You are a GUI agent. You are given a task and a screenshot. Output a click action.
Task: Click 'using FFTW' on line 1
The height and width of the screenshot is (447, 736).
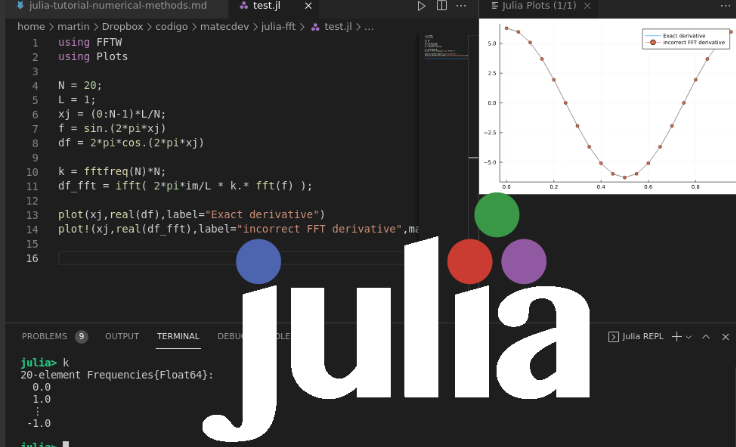[x=90, y=42]
